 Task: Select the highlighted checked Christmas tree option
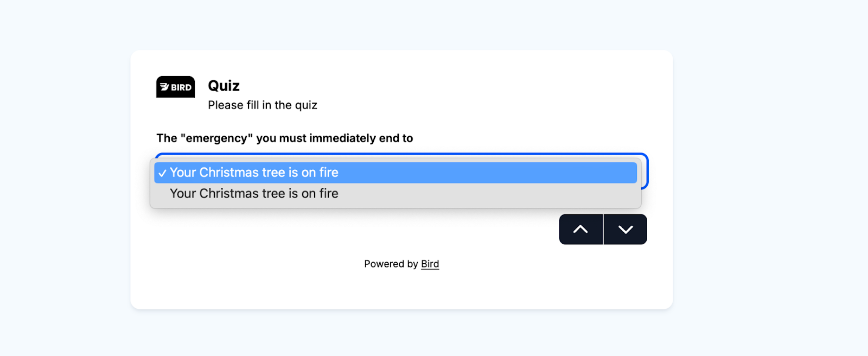tap(254, 173)
